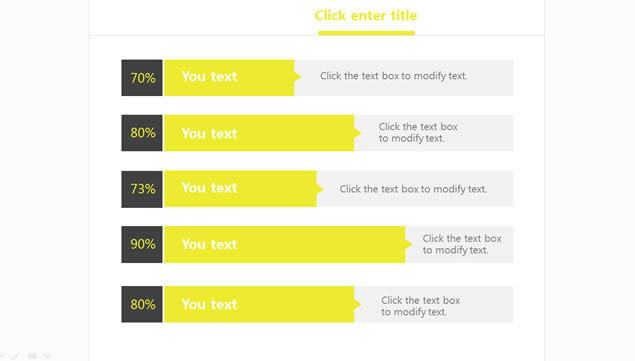Edit the description text beside the 70% bar
Image resolution: width=635 pixels, height=361 pixels.
(x=393, y=76)
